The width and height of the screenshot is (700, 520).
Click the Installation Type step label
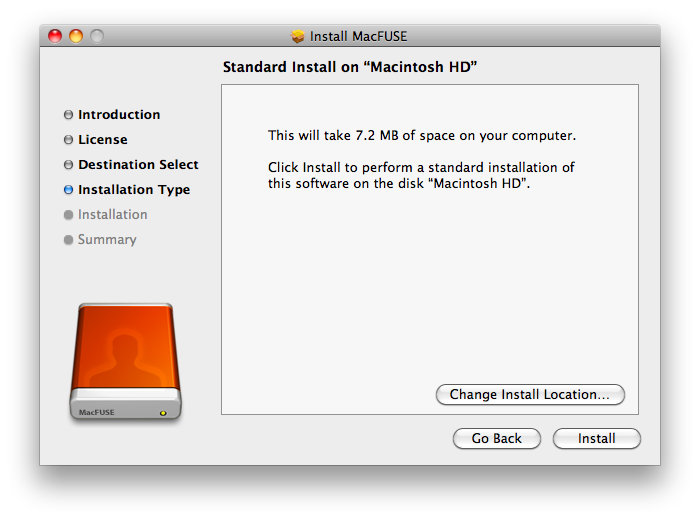tap(134, 190)
